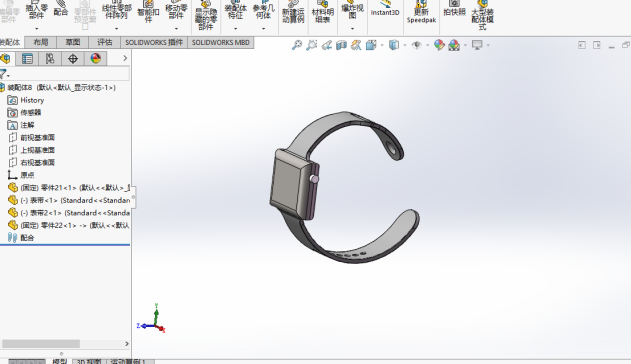Image resolution: width=631 pixels, height=364 pixels.
Task: Switch to the PropertyManager tab icon
Action: point(27,59)
